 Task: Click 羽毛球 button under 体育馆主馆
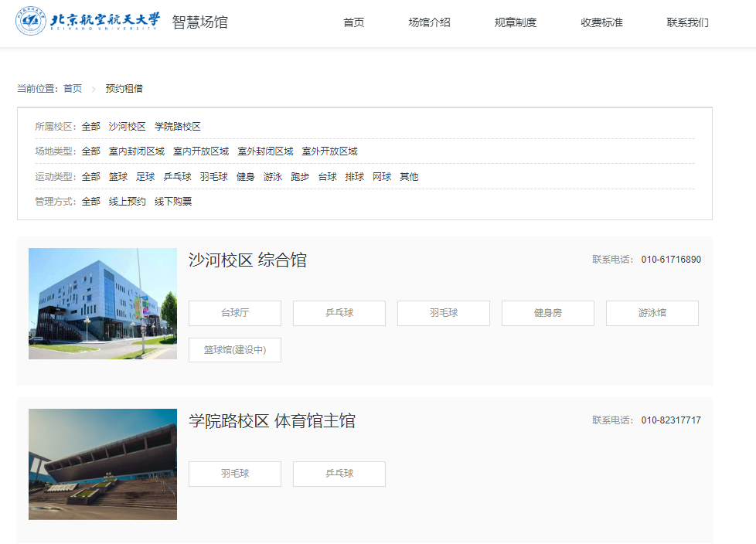coord(235,474)
